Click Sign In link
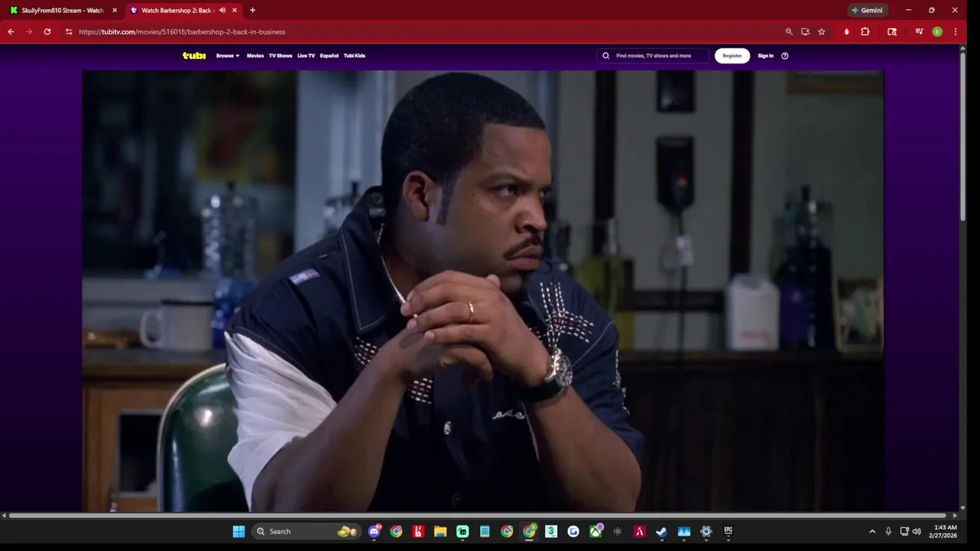This screenshot has height=551, width=980. [766, 55]
